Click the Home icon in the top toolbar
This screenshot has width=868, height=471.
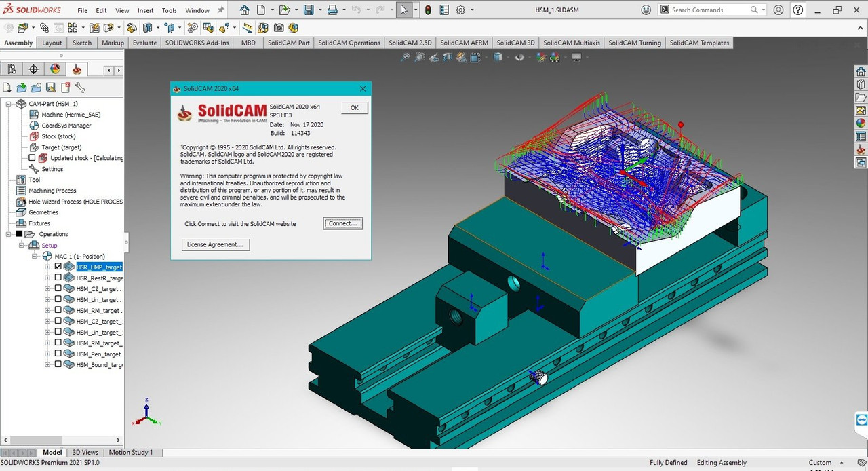point(244,10)
